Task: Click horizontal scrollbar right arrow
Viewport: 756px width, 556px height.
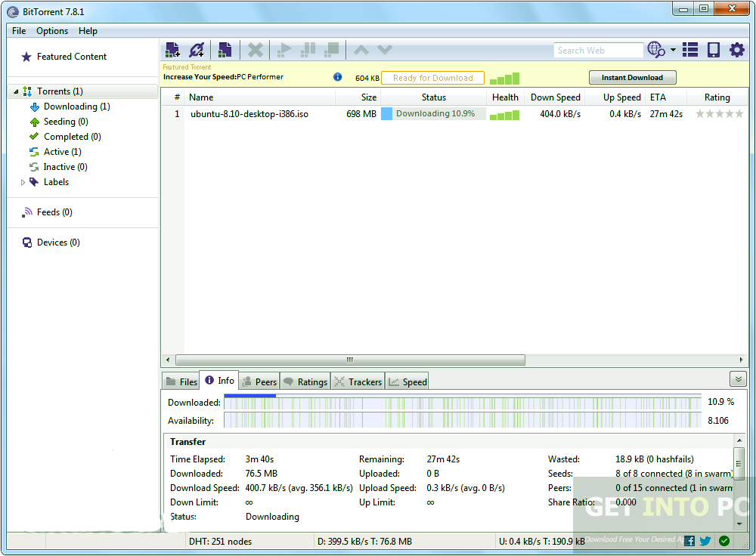Action: pos(741,360)
